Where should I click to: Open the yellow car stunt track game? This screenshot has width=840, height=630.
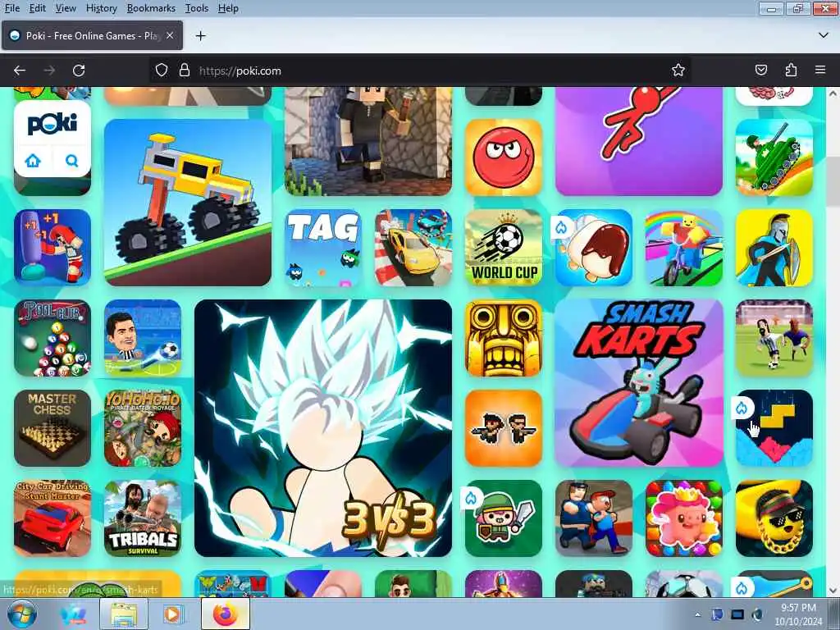413,248
